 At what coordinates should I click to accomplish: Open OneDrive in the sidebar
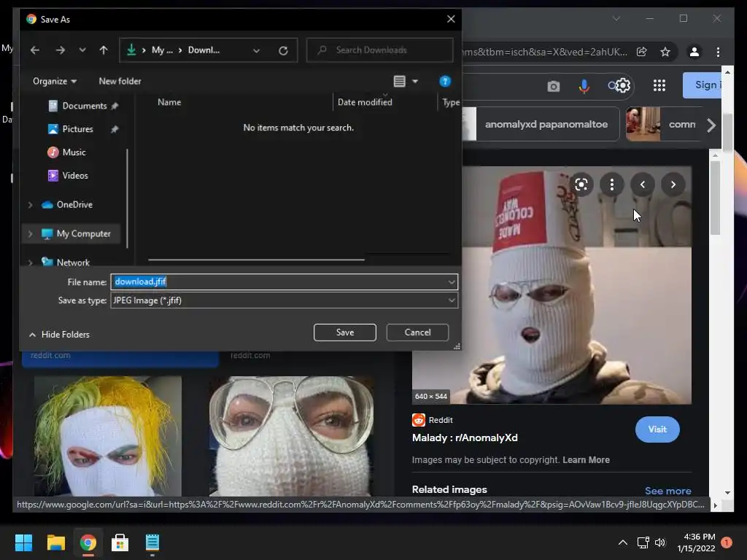(x=74, y=205)
